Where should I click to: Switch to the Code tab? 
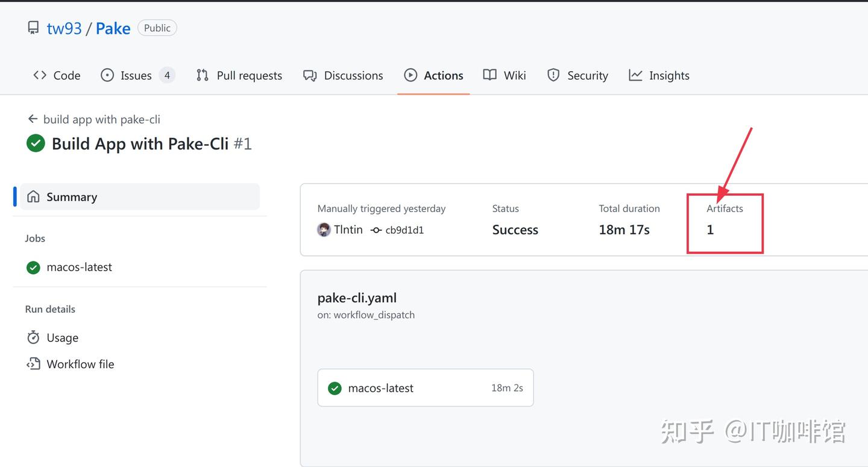(57, 75)
